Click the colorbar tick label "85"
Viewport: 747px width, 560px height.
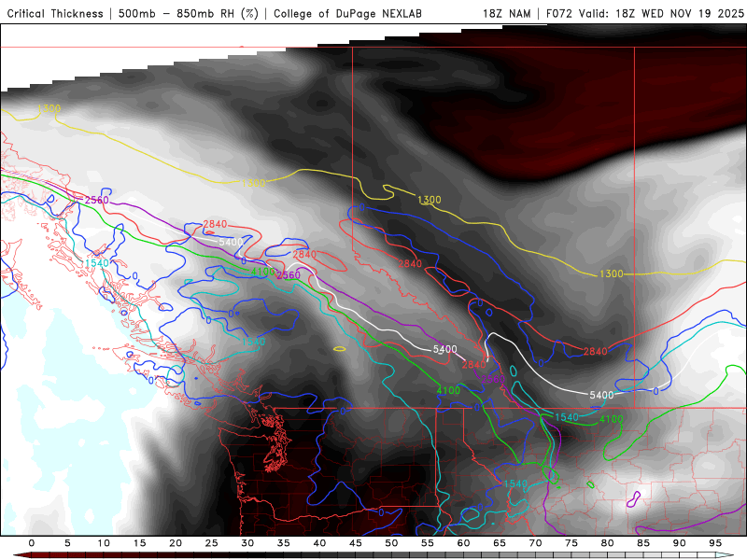pos(643,543)
